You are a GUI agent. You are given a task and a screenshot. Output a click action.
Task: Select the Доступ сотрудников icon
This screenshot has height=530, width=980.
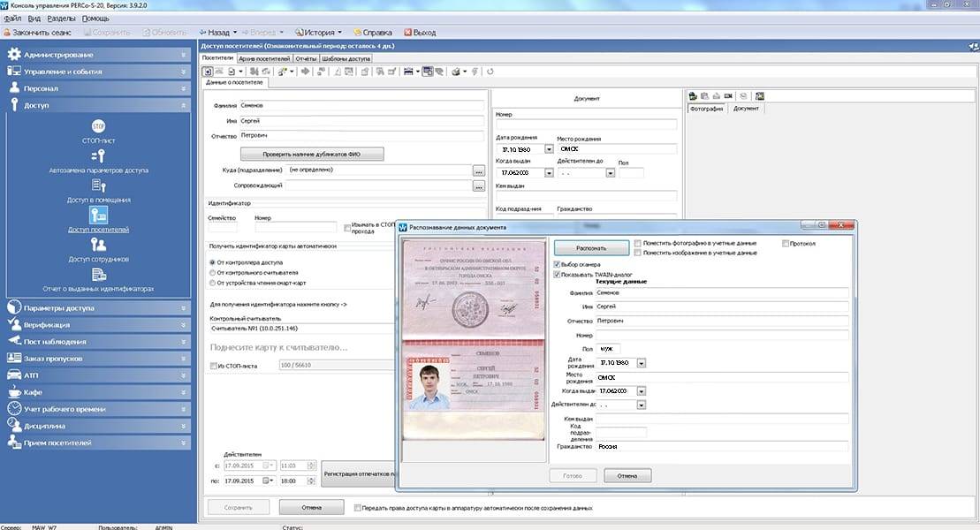pos(99,245)
